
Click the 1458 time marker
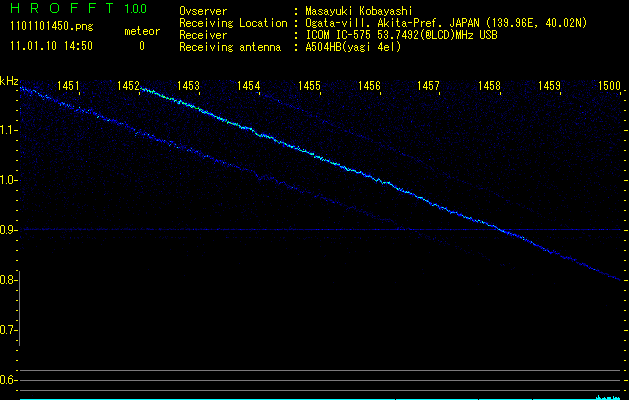point(489,85)
